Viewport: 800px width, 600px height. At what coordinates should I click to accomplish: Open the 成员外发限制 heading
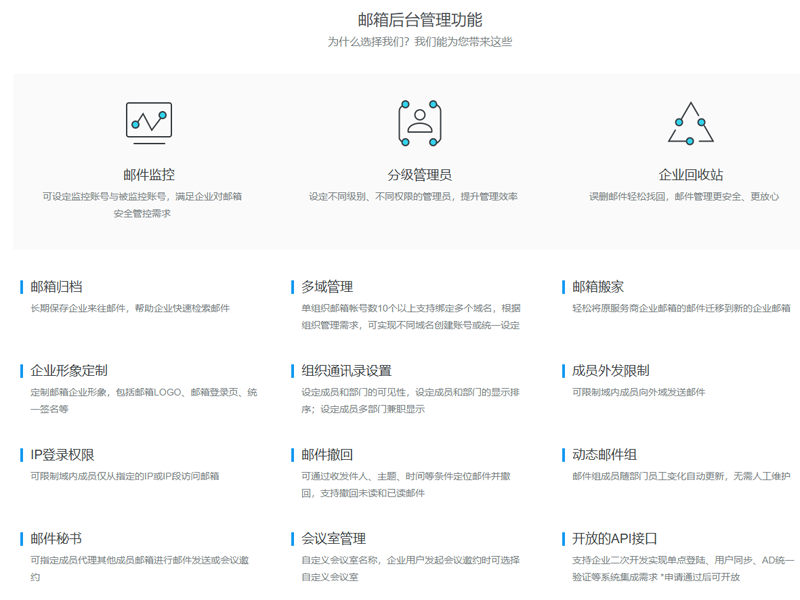click(610, 371)
